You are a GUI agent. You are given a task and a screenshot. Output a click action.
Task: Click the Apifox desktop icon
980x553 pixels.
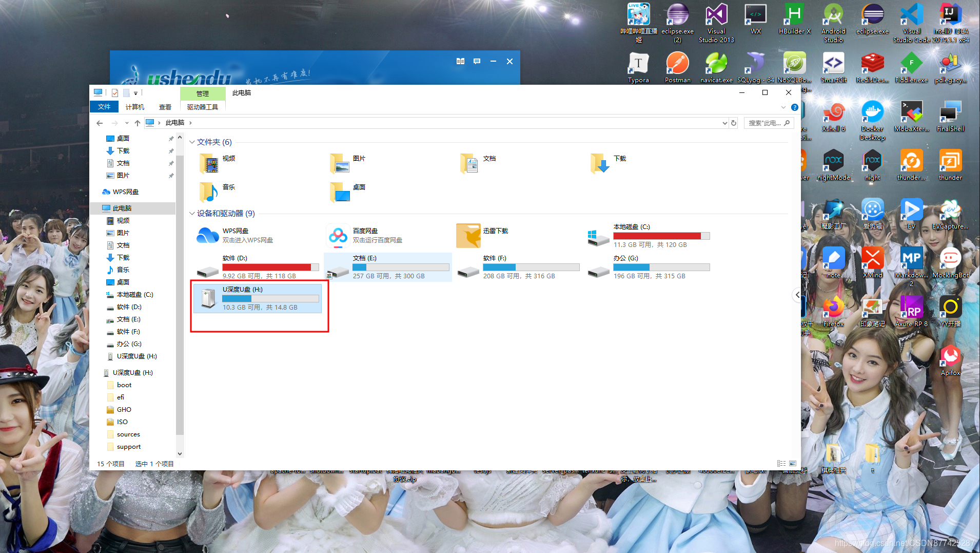(950, 360)
